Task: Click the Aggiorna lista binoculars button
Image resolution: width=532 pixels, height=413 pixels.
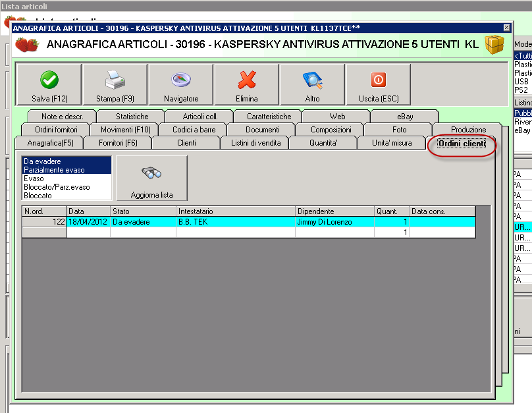Action: pos(151,178)
